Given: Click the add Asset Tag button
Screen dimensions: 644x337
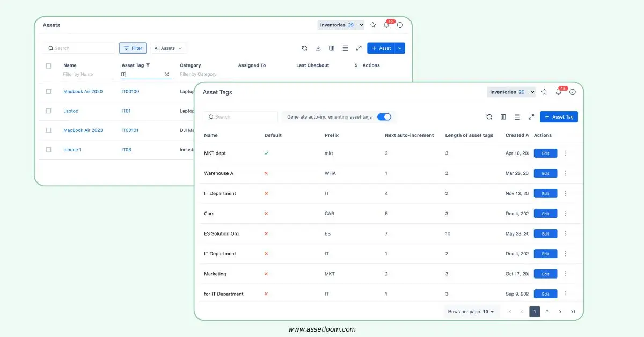Looking at the screenshot, I should pyautogui.click(x=559, y=116).
